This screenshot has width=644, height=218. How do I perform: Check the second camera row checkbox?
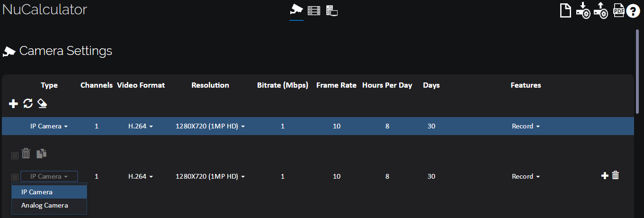tap(15, 177)
